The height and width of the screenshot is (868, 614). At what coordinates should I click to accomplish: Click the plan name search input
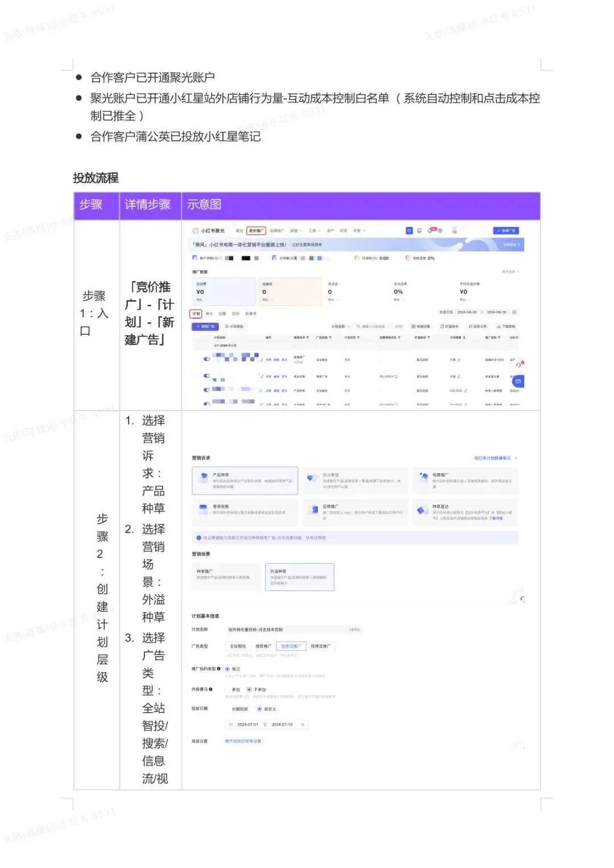[x=379, y=327]
